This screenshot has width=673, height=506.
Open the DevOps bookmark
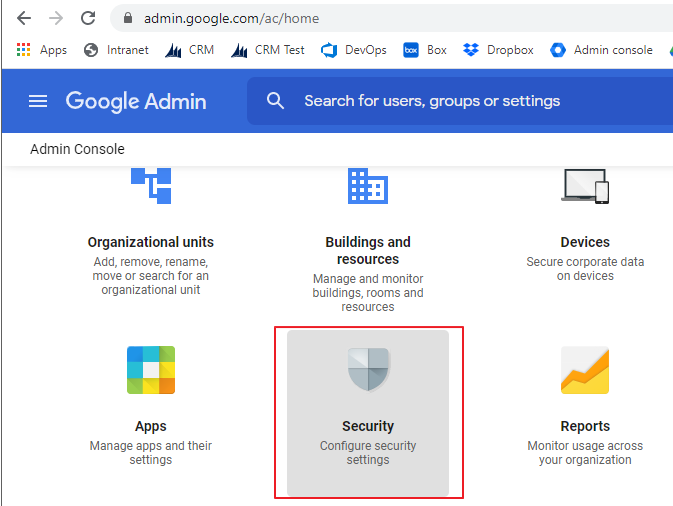click(x=354, y=50)
